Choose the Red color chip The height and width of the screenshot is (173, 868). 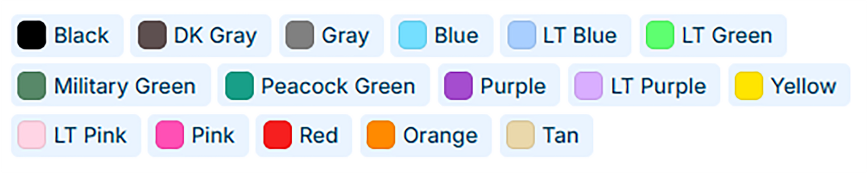coord(304,136)
